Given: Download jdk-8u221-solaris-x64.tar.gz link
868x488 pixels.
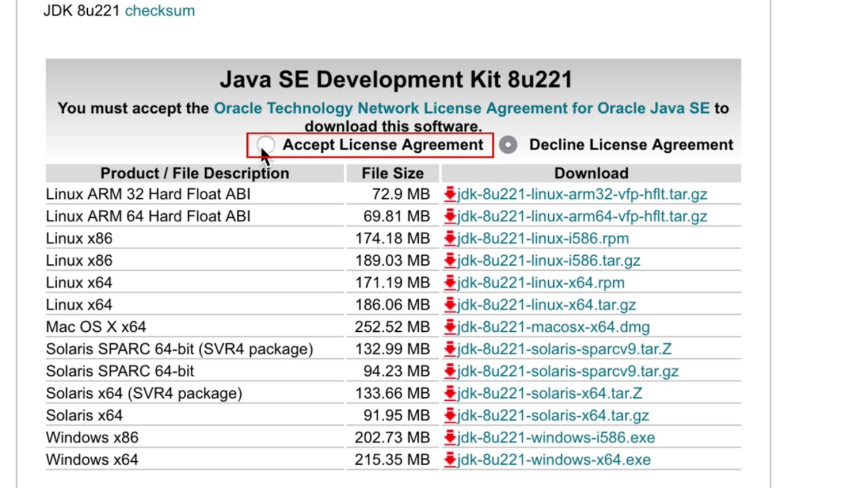Looking at the screenshot, I should coord(553,416).
